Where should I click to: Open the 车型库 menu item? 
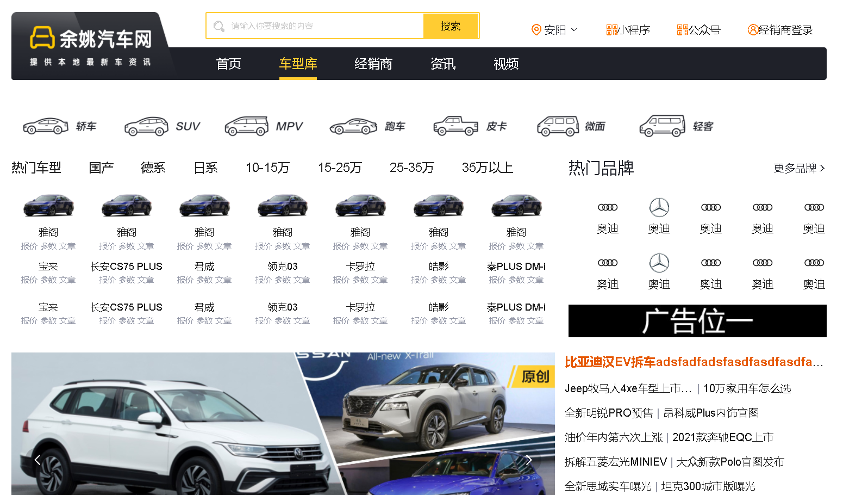pyautogui.click(x=298, y=64)
